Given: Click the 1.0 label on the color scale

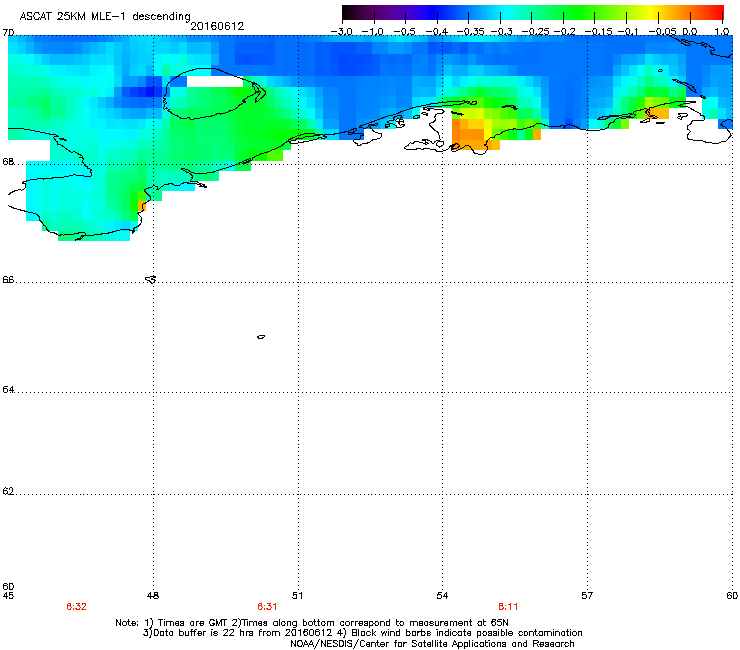Looking at the screenshot, I should pos(722,32).
